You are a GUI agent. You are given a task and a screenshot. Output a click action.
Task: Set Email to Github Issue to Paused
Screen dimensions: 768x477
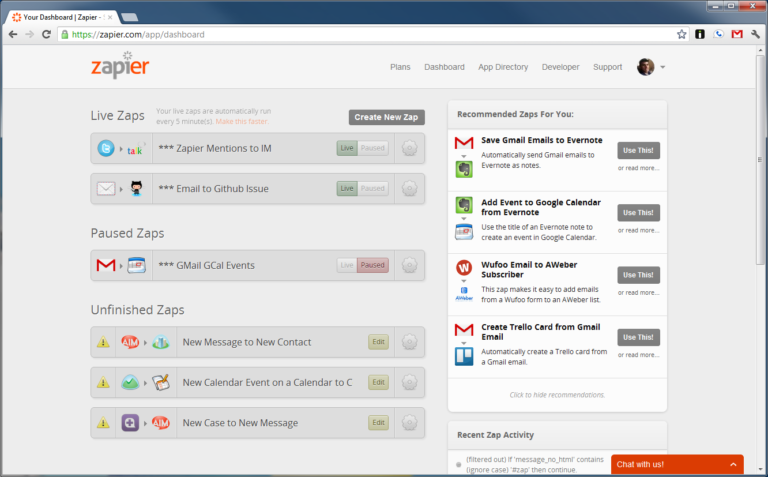(x=373, y=189)
